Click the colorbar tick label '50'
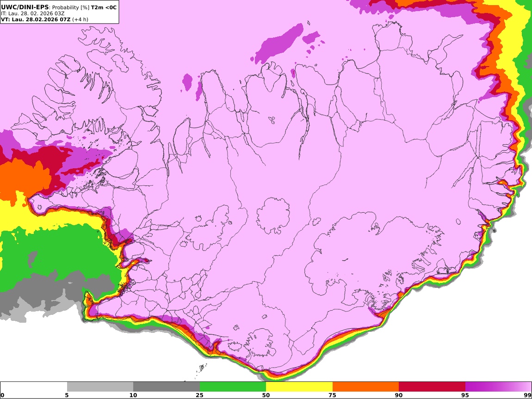 [266, 395]
